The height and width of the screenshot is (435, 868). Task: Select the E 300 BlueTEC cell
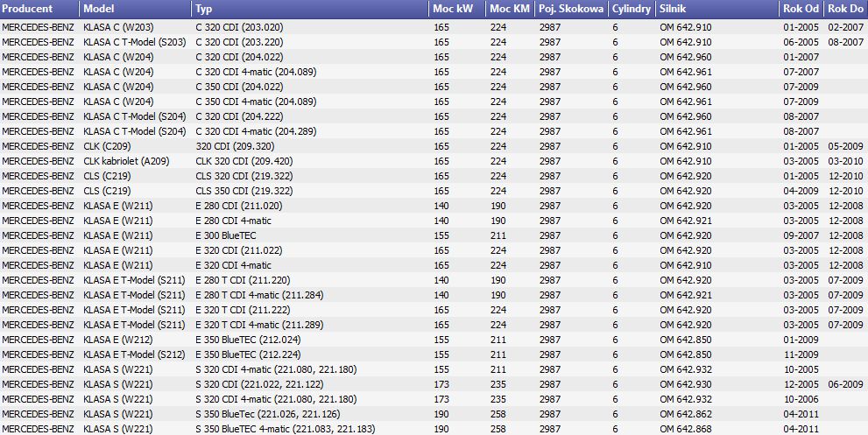click(x=226, y=235)
